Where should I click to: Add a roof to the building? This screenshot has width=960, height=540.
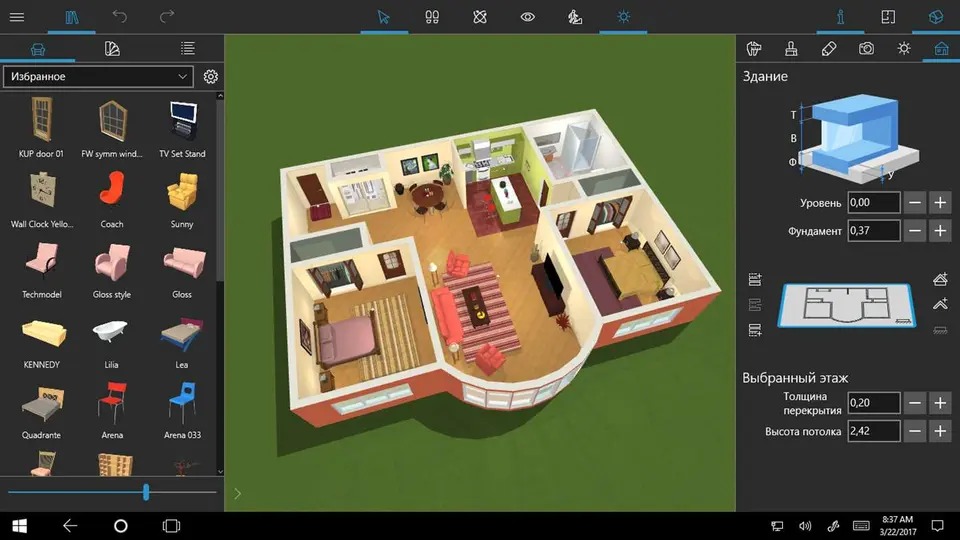[x=940, y=279]
